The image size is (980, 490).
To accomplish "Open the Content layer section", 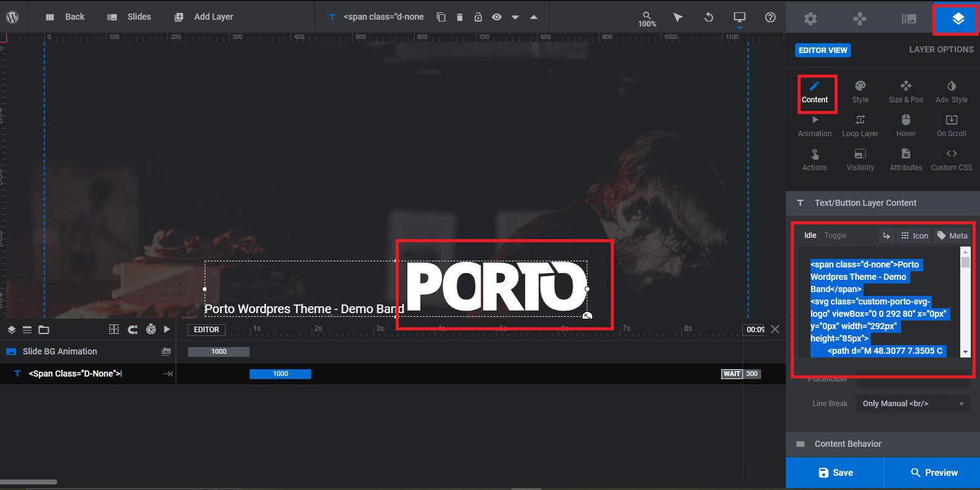I will pos(815,92).
